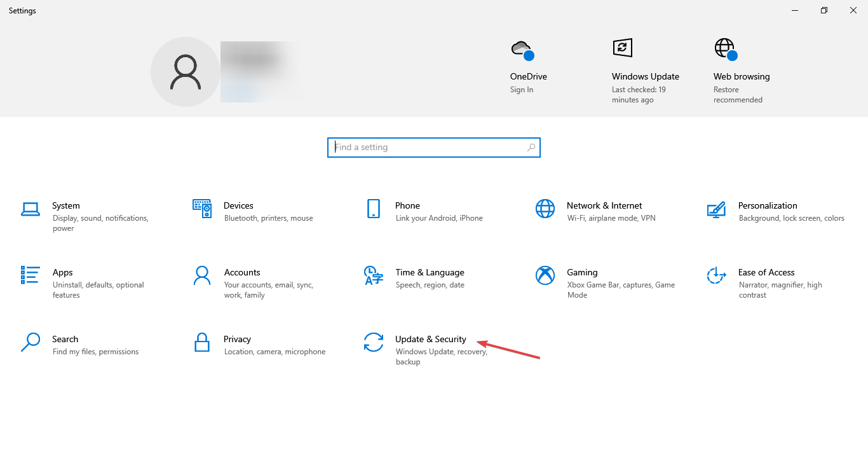This screenshot has width=868, height=463.
Task: Click 'Windows Update, recovery, backup' description
Action: (442, 357)
